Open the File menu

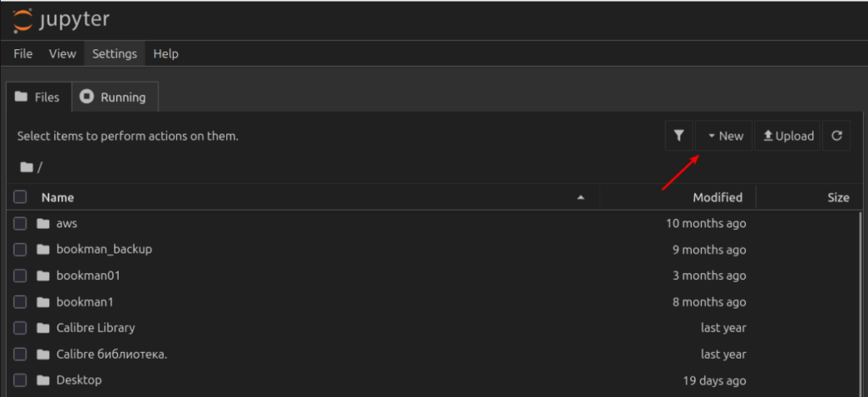23,53
